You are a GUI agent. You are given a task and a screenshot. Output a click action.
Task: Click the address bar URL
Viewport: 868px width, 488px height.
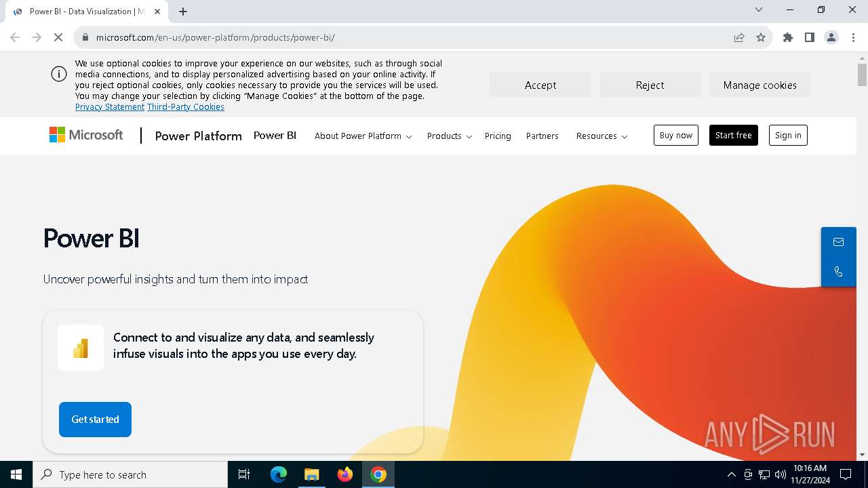(x=216, y=37)
